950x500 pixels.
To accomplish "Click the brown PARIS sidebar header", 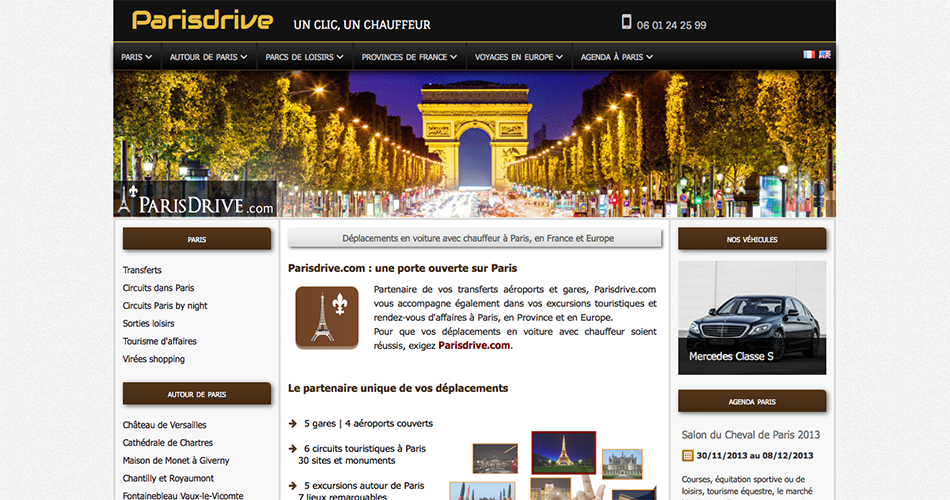I will point(197,239).
